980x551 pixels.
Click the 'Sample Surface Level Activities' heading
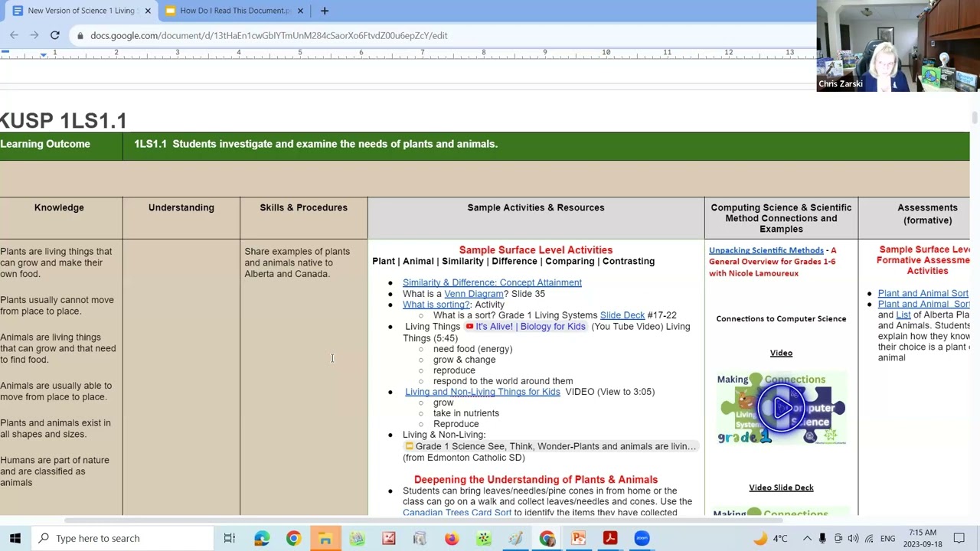536,249
